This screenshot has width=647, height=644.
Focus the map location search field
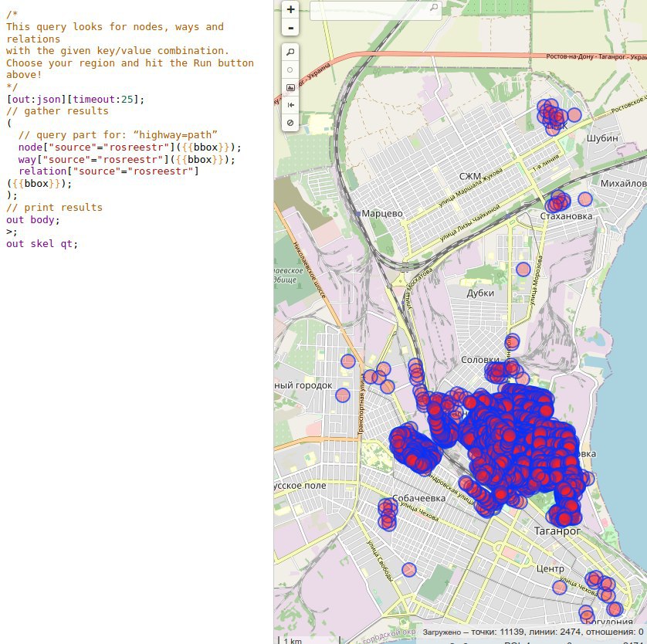(x=375, y=10)
